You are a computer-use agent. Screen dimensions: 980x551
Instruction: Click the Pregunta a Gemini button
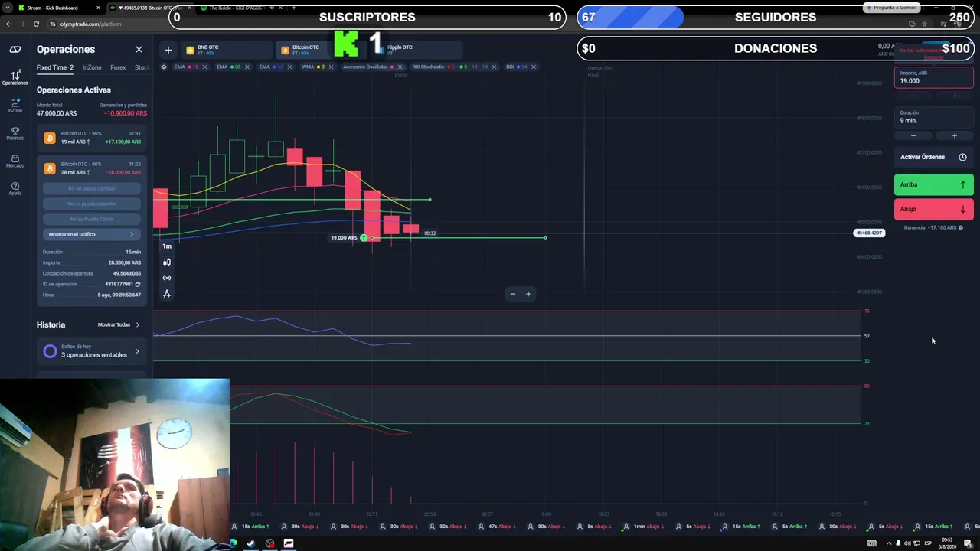[890, 8]
